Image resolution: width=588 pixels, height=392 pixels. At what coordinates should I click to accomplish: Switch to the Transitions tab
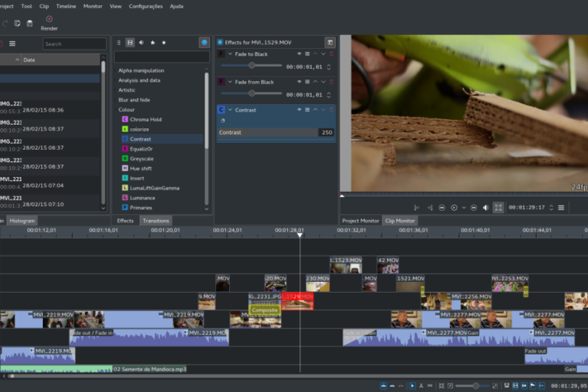pyautogui.click(x=156, y=221)
